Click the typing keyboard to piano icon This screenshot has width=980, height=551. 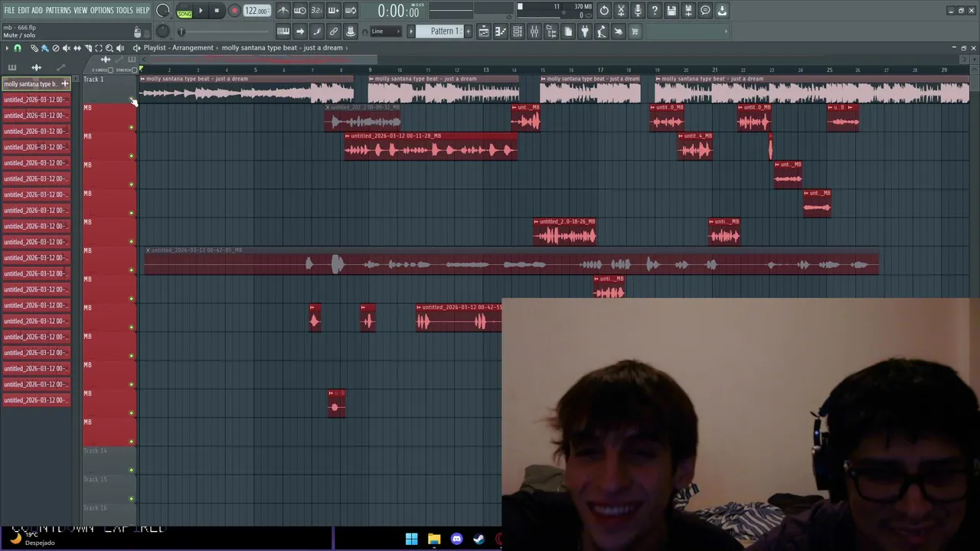[283, 31]
